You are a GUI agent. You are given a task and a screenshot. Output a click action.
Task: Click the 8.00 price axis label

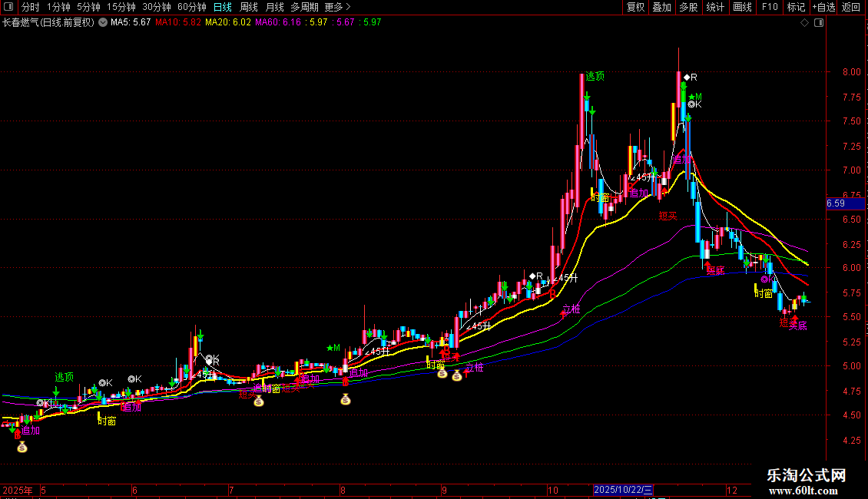coord(851,72)
